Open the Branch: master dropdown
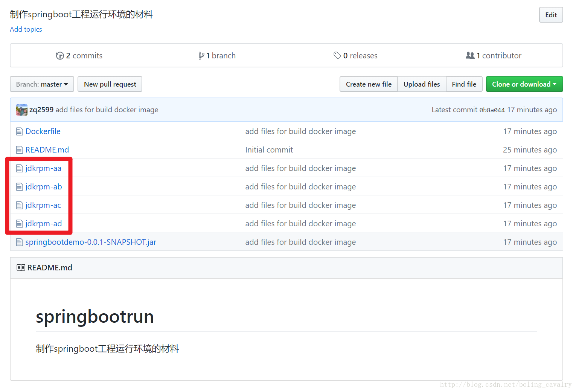 pyautogui.click(x=42, y=84)
